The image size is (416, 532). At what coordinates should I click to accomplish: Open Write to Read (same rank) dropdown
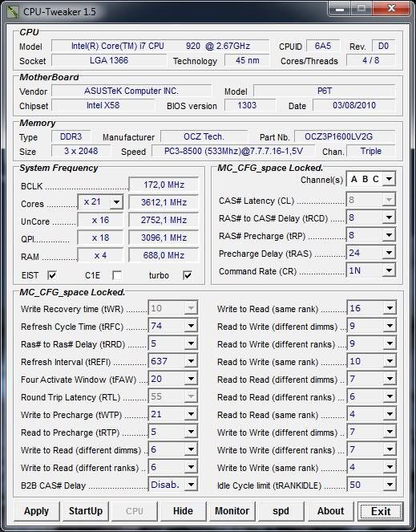(390, 308)
